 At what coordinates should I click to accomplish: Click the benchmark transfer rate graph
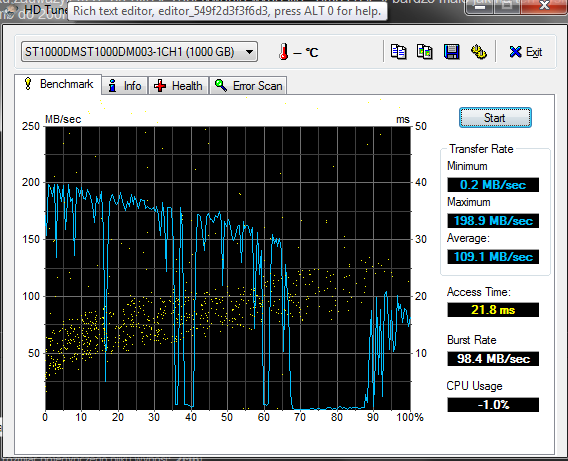[x=228, y=268]
